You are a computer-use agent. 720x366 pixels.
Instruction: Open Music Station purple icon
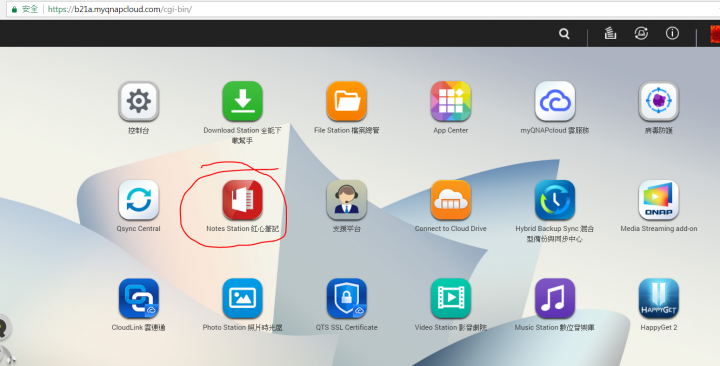coord(555,298)
